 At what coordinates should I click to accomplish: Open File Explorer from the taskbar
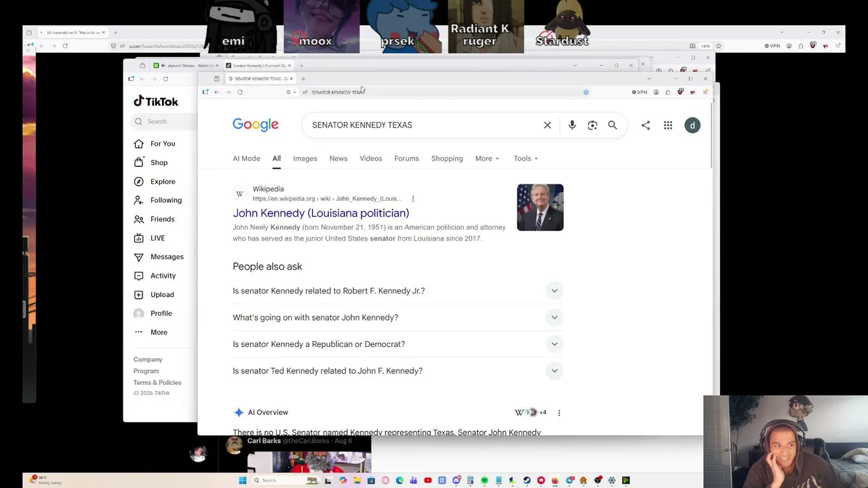[357, 481]
